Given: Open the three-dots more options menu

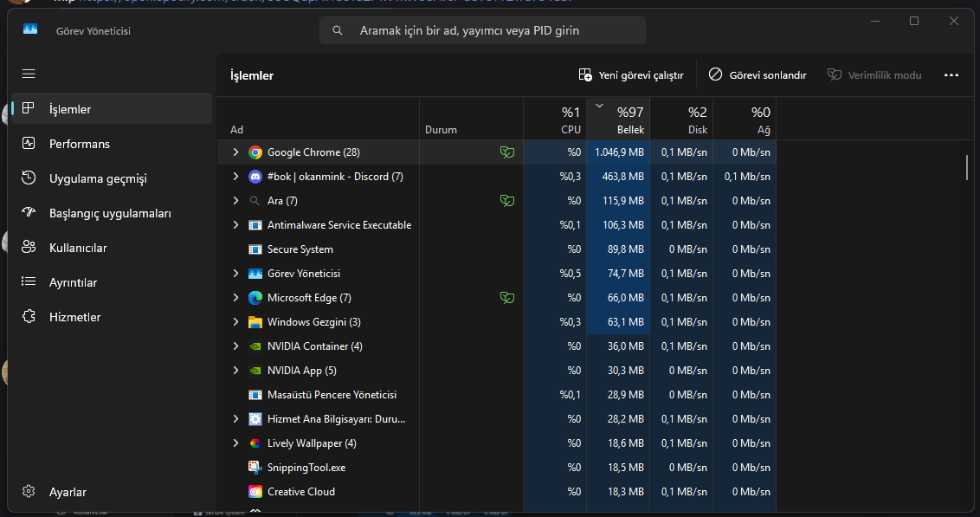Looking at the screenshot, I should click(x=951, y=75).
